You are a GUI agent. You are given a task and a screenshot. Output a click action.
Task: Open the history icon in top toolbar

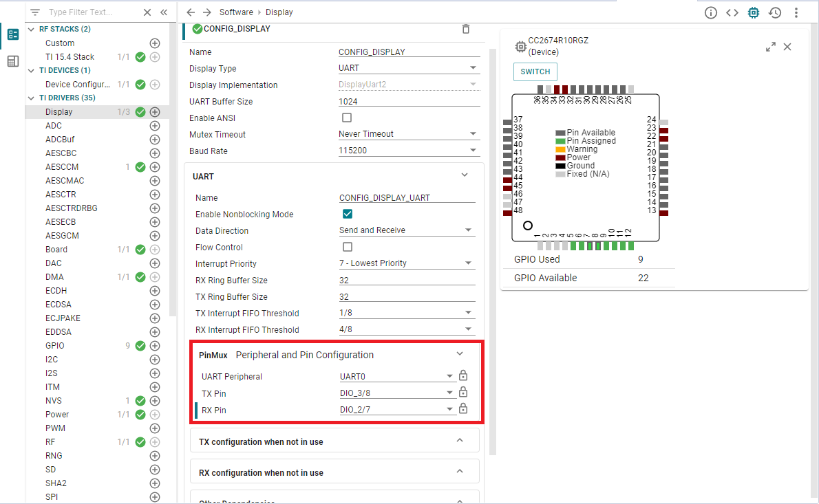coord(775,12)
